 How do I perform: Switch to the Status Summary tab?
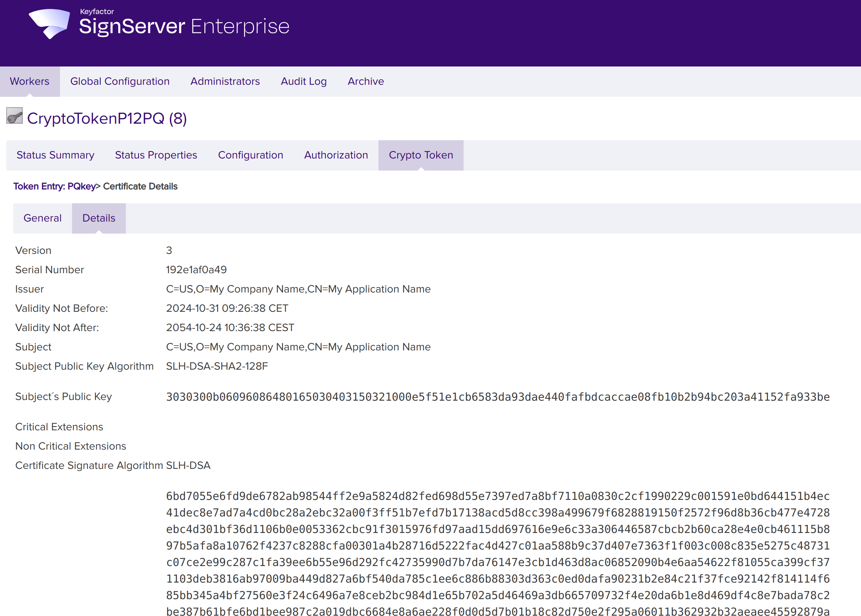click(x=55, y=155)
